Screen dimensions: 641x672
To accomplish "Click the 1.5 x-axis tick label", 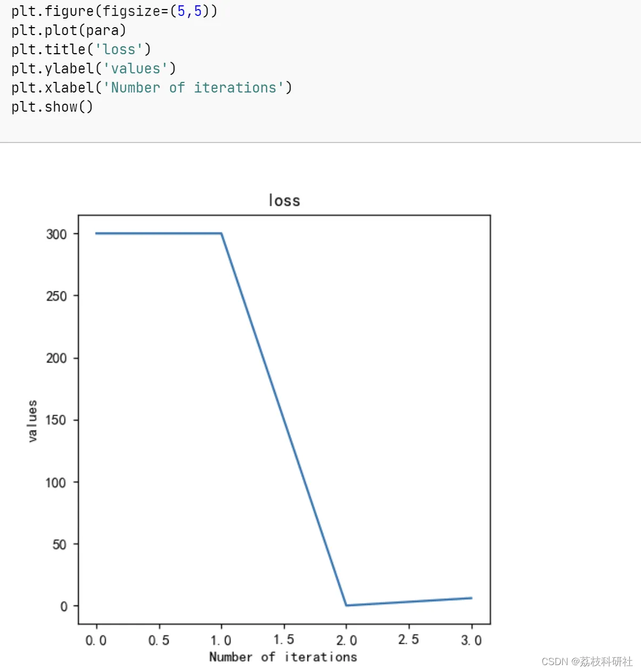I will [x=284, y=640].
